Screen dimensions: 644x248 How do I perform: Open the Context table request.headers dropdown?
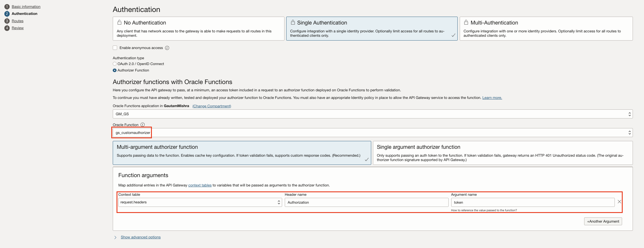tap(200, 202)
